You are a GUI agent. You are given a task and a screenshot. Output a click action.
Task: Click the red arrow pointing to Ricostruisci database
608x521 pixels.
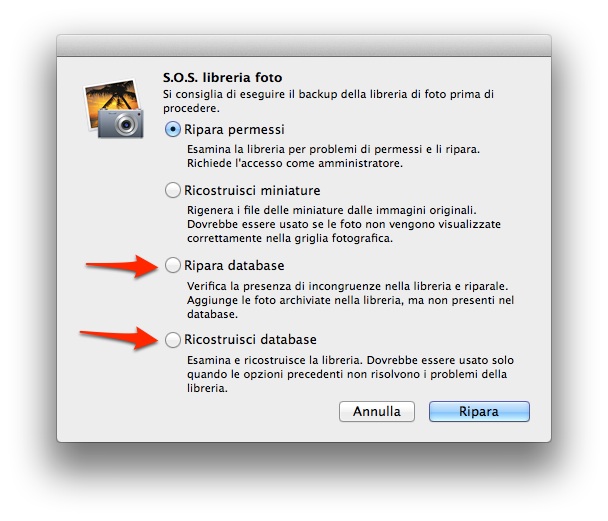click(x=119, y=338)
